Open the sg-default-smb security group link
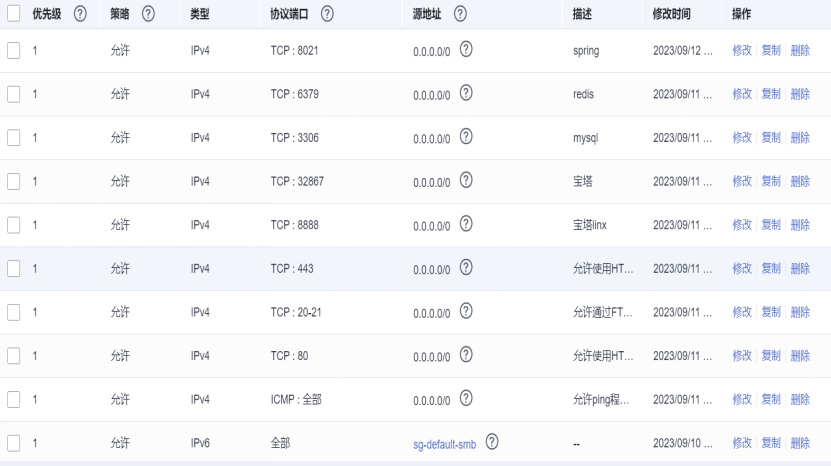 pyautogui.click(x=444, y=443)
